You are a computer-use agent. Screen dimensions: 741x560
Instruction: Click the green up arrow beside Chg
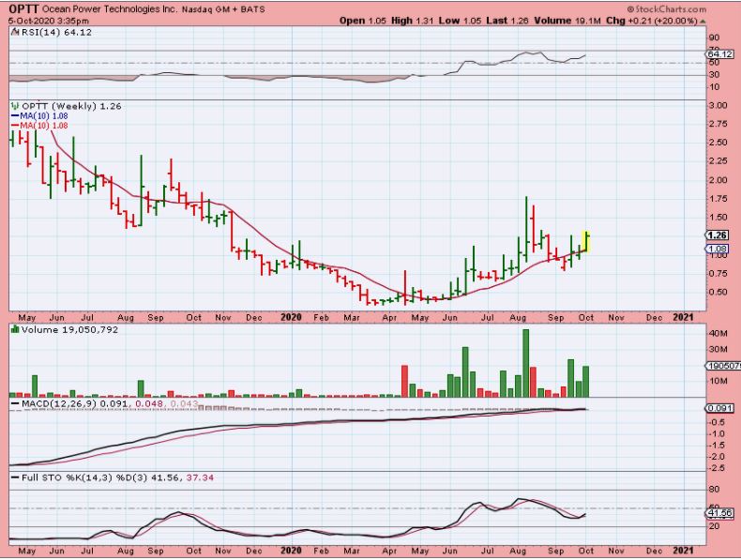click(703, 22)
